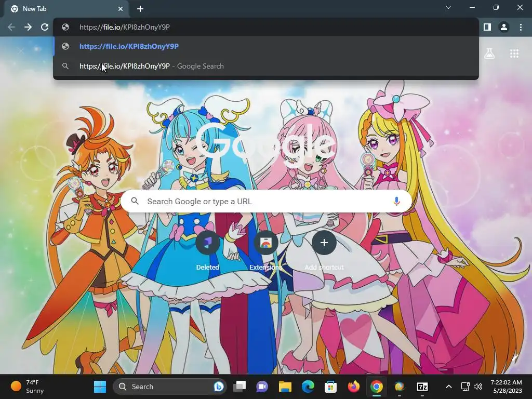Open the volume tray icon
Image resolution: width=532 pixels, height=399 pixels.
(478, 387)
